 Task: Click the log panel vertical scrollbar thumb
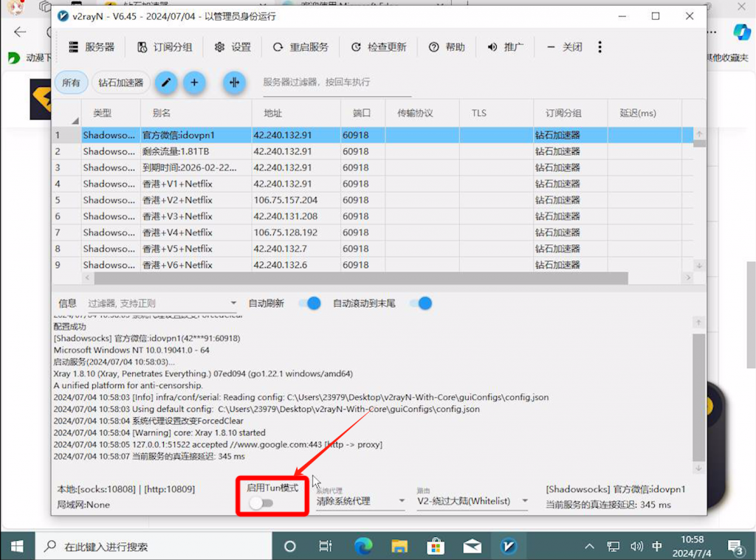pos(698,397)
